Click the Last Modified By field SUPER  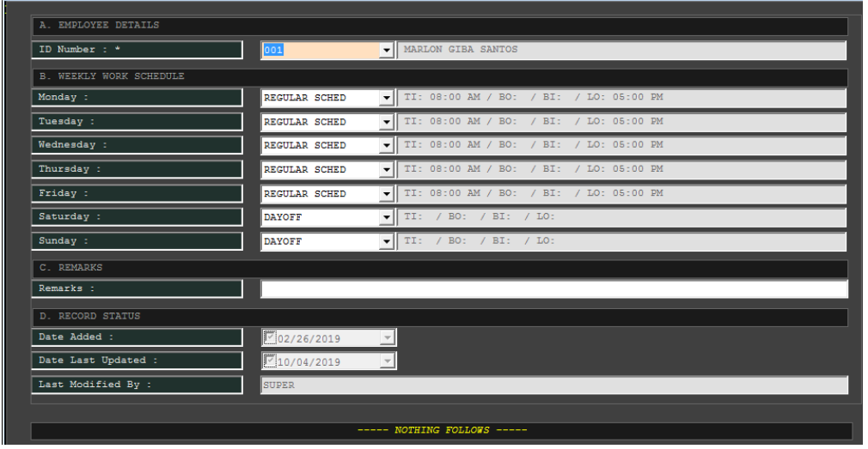(553, 385)
